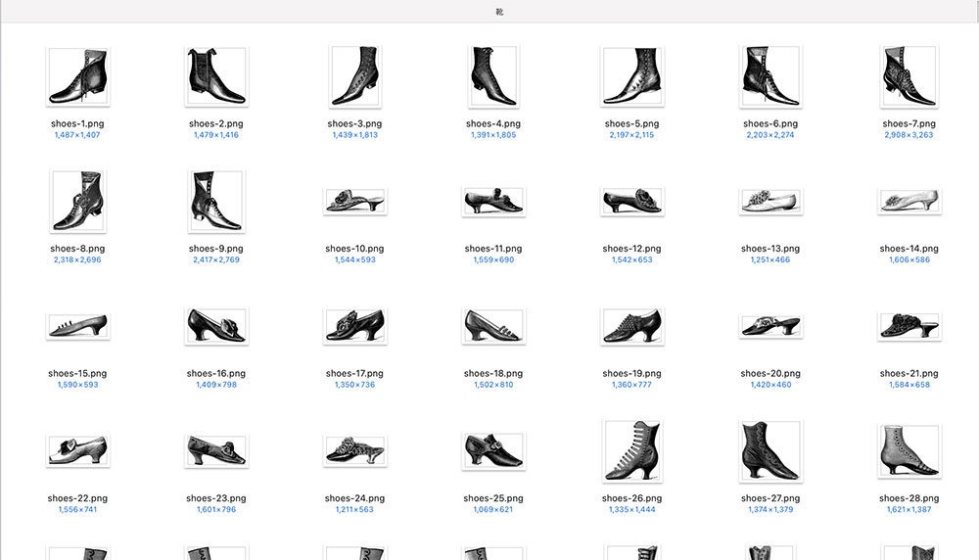Select the shoes-9.png boot thumbnail

pos(216,201)
